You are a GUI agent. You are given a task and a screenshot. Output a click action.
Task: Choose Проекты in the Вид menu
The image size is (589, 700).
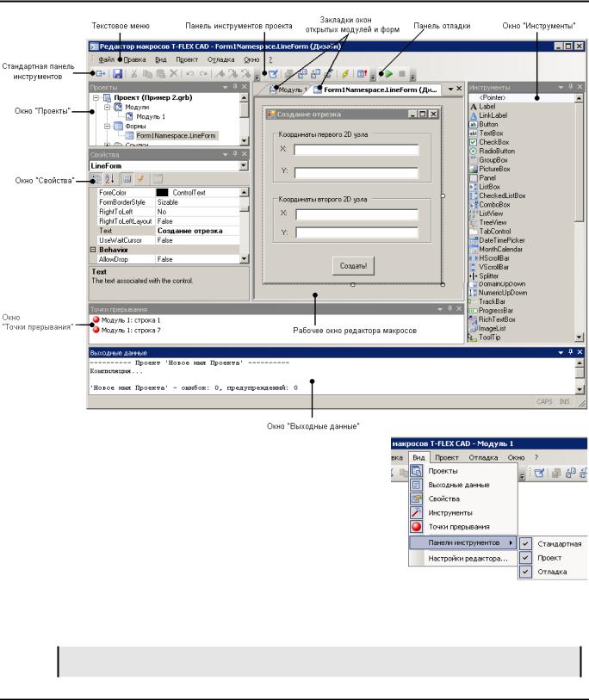pos(463,471)
